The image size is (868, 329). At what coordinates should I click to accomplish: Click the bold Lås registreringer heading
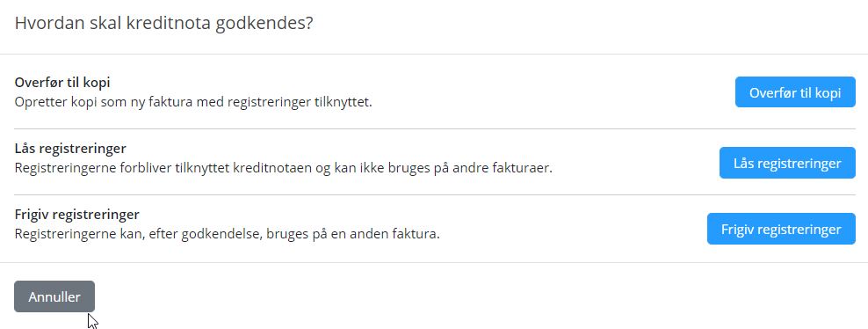click(x=70, y=149)
